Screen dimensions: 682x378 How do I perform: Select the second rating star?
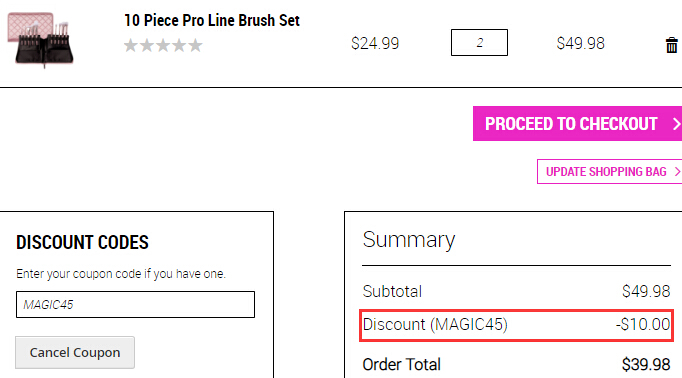point(147,45)
